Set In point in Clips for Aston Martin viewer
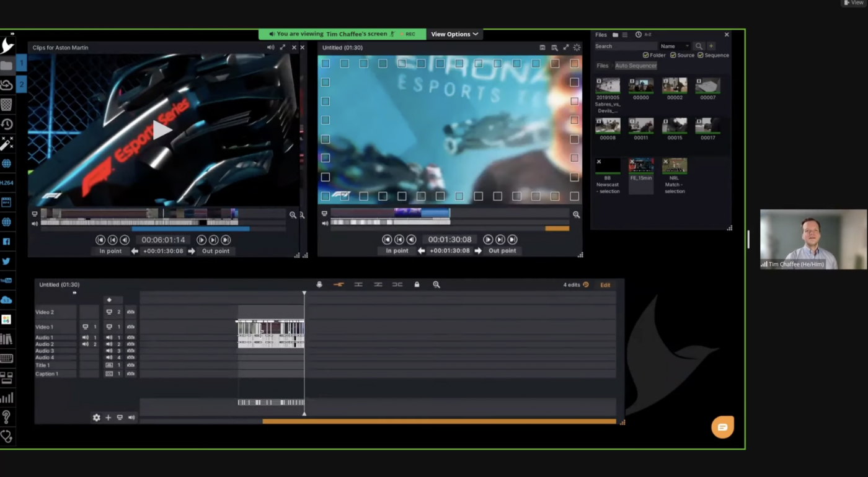 [110, 251]
